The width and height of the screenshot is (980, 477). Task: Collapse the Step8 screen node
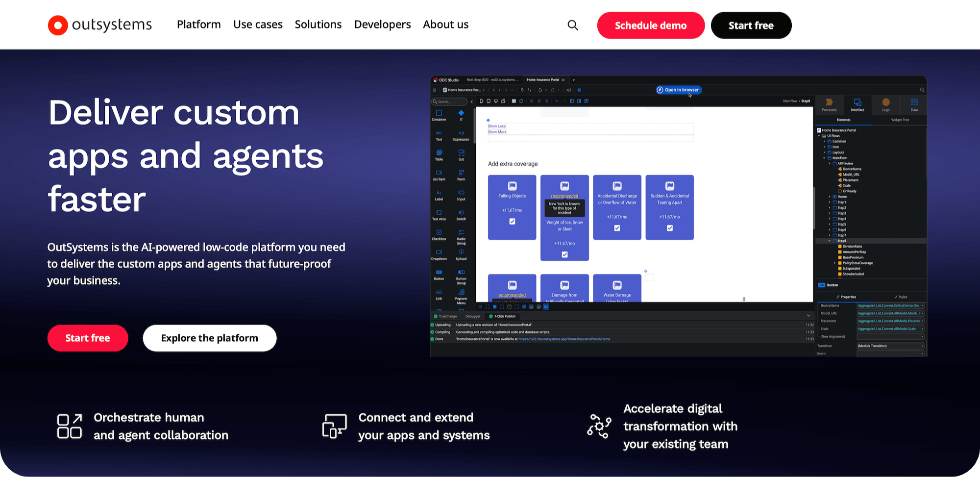coord(830,241)
